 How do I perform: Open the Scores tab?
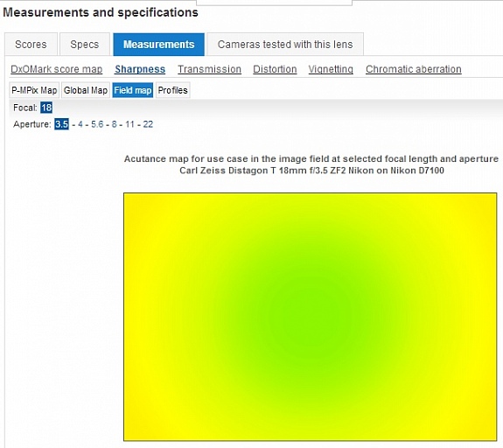(x=31, y=45)
